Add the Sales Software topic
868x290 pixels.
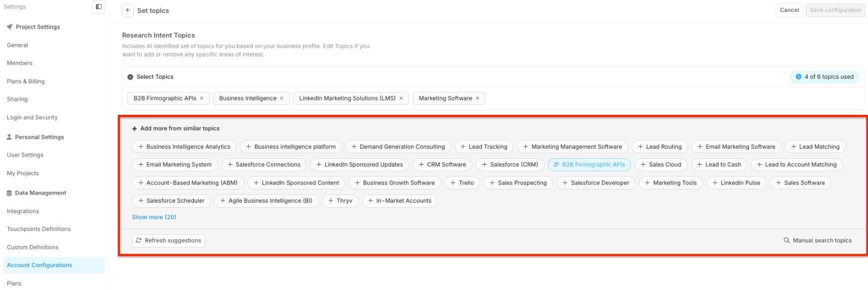(801, 183)
